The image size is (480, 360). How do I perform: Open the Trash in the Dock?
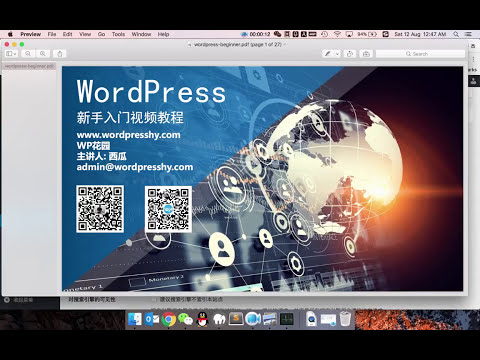[345, 319]
